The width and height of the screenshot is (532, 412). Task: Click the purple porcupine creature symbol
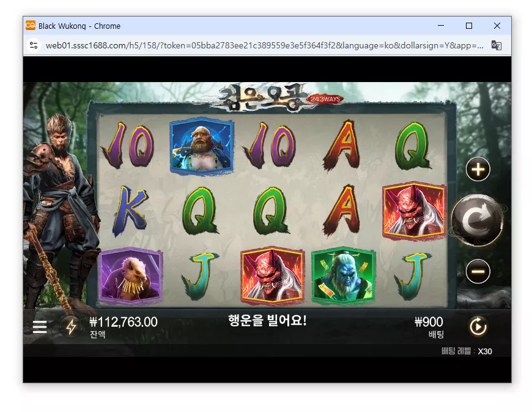tap(130, 275)
